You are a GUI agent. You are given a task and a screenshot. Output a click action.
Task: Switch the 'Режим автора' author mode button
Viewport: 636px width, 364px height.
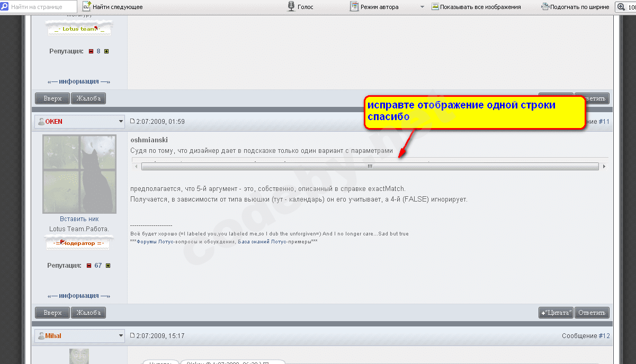(x=374, y=7)
